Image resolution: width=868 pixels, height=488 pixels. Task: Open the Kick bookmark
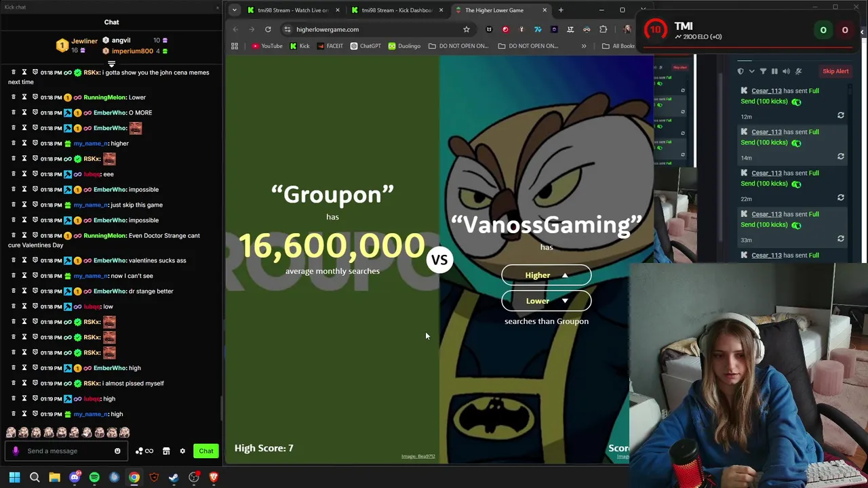(x=299, y=46)
